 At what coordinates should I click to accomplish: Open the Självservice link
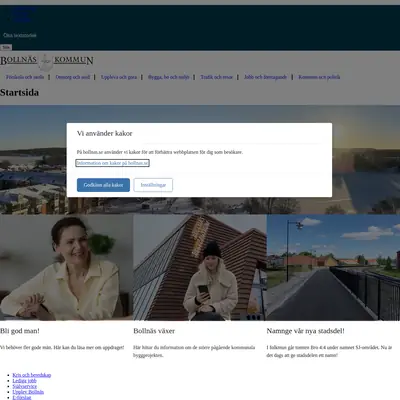[25, 386]
